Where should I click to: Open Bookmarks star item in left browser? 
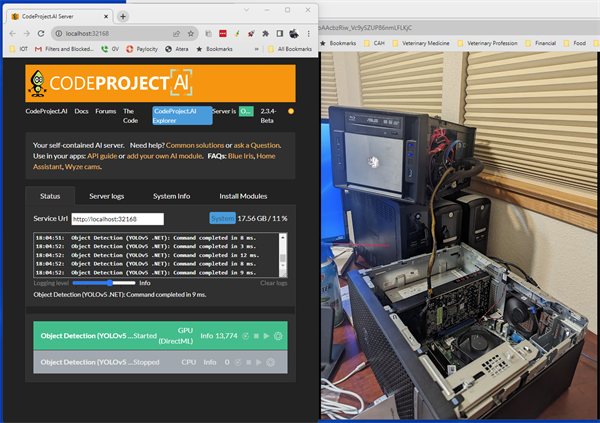click(x=214, y=49)
